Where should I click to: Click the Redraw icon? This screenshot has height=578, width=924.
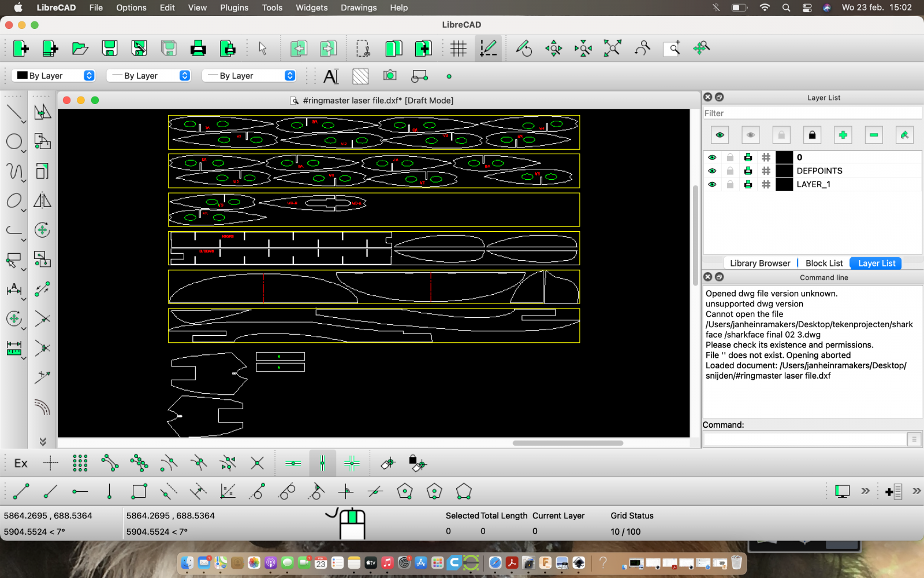(x=524, y=48)
